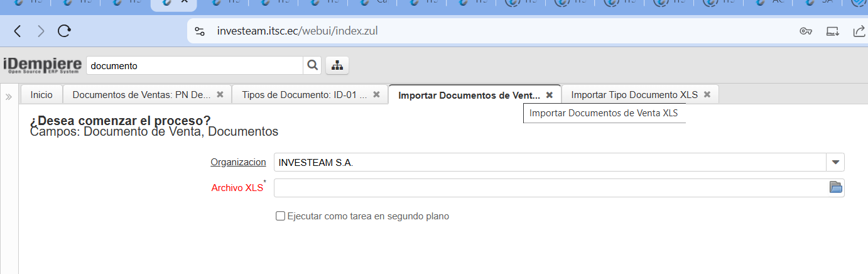Click the search magnifier icon
Screen dimensions: 868x274
(x=312, y=65)
